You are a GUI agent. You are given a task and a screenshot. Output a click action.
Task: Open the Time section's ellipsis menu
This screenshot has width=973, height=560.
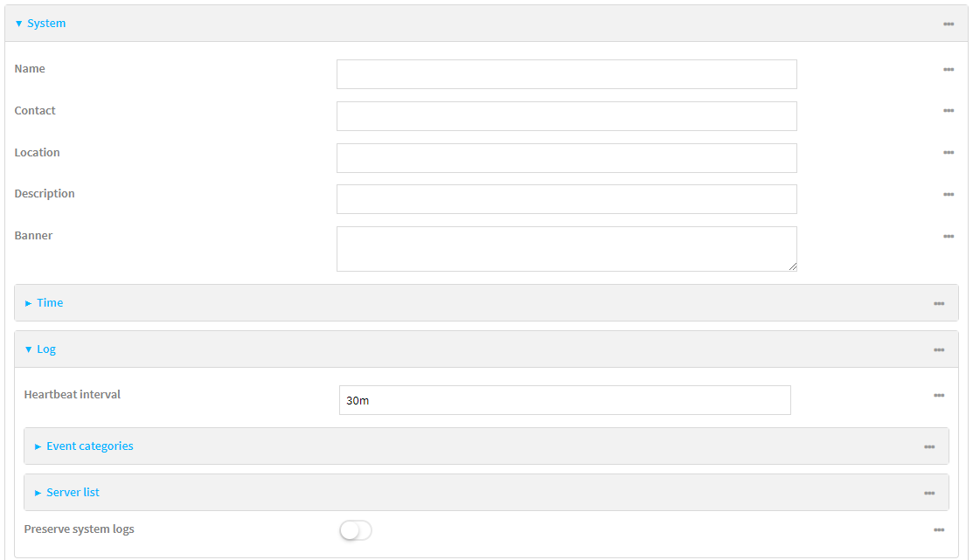click(939, 303)
